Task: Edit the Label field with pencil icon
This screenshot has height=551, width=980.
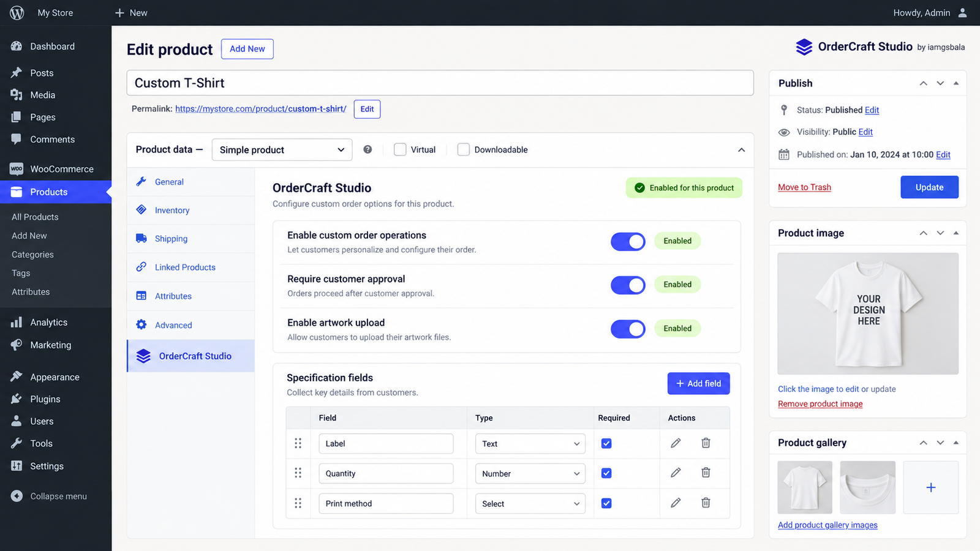Action: click(676, 443)
